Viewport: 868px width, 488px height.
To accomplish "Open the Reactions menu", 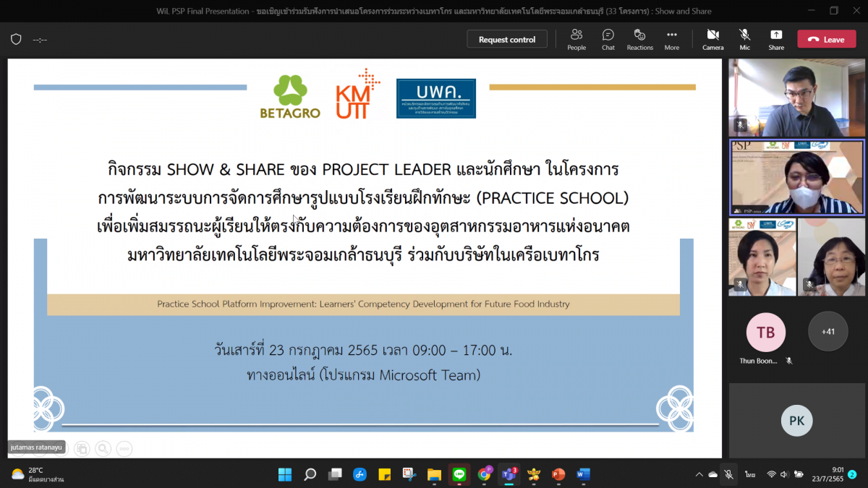I will (x=639, y=39).
